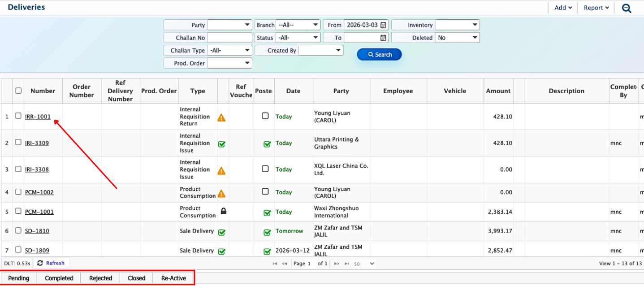Viewport: 644px width, 286px height.
Task: Click the Challan No input field
Action: 229,38
